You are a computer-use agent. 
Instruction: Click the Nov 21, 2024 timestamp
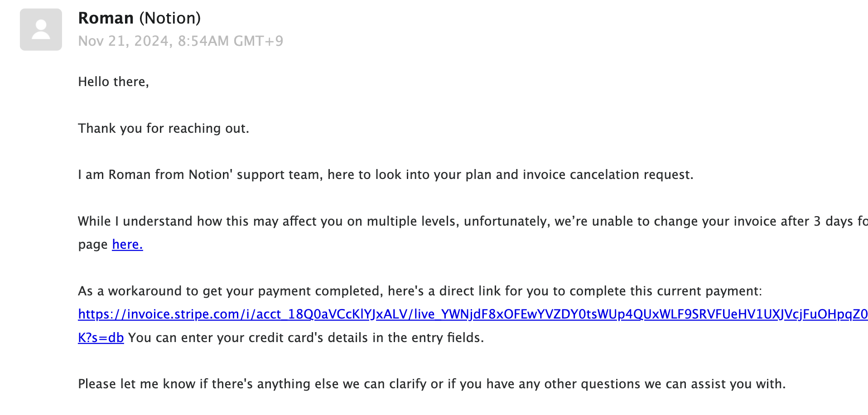[181, 41]
